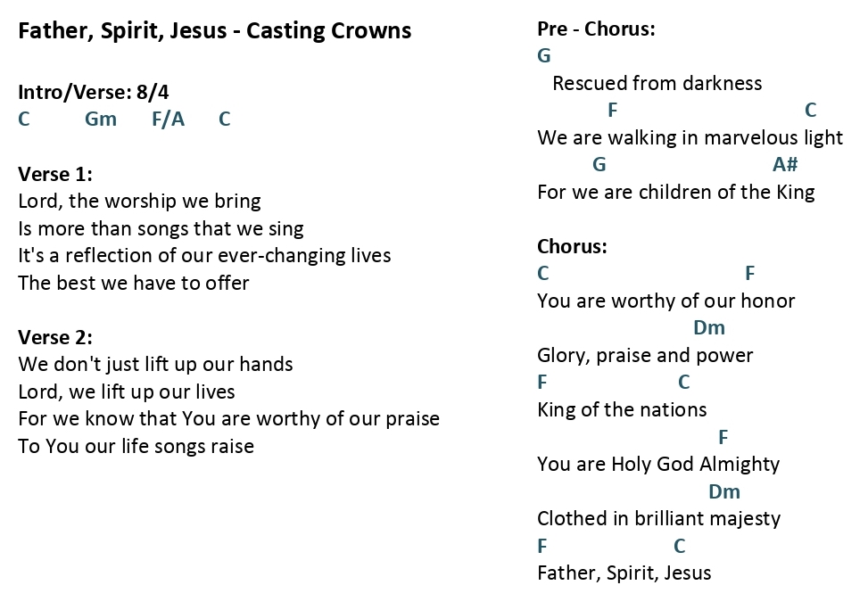
Task: Select the Chorus: heading
Action: (x=572, y=247)
